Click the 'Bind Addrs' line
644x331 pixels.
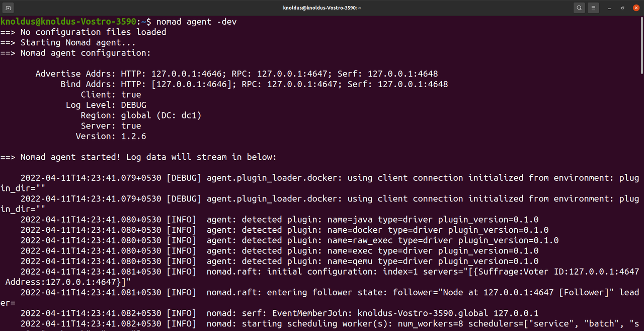[x=254, y=84]
